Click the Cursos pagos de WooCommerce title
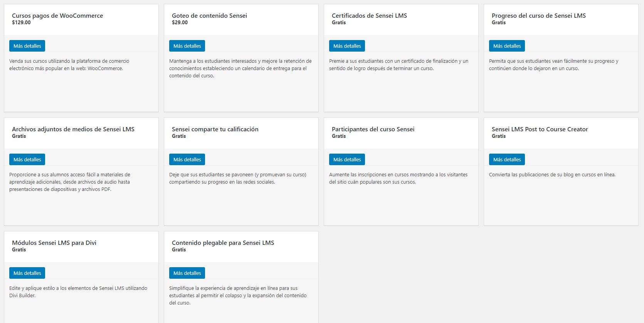The height and width of the screenshot is (323, 644). pyautogui.click(x=57, y=15)
